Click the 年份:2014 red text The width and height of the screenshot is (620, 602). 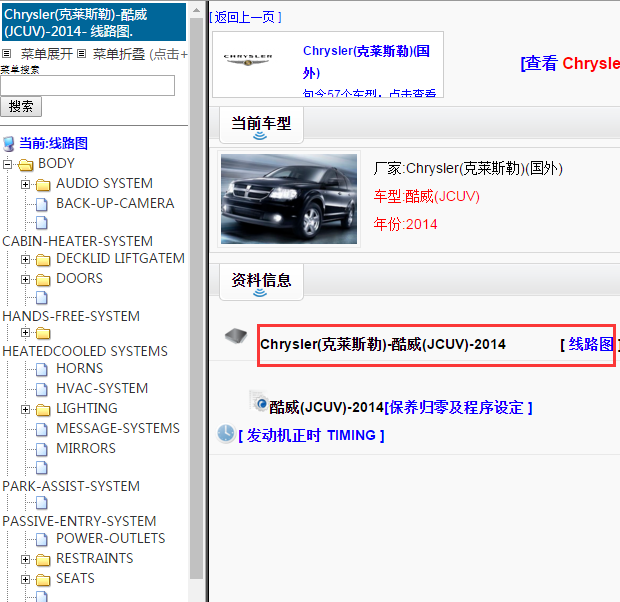[x=405, y=224]
